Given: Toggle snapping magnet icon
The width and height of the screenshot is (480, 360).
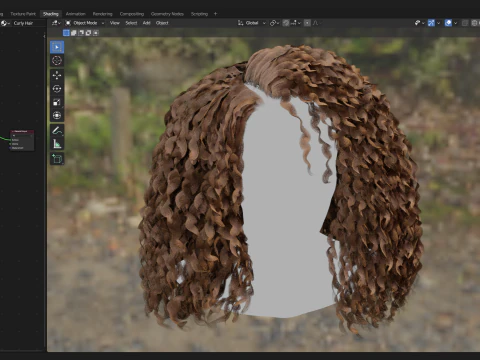Looking at the screenshot, I should (286, 23).
